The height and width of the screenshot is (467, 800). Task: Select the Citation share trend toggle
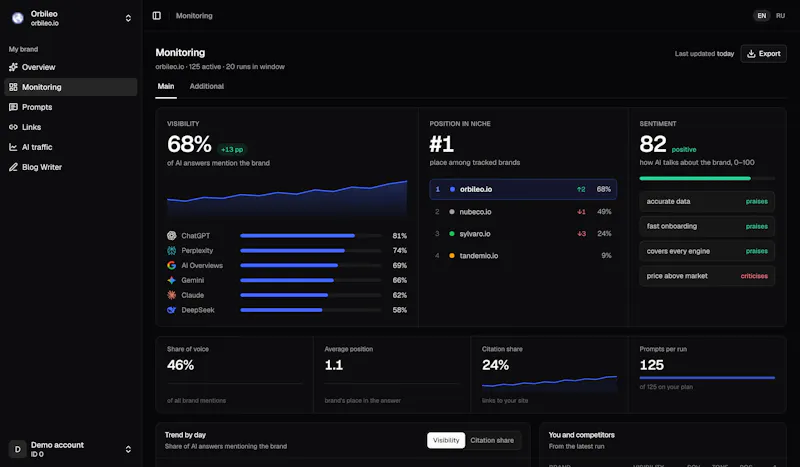coord(492,440)
